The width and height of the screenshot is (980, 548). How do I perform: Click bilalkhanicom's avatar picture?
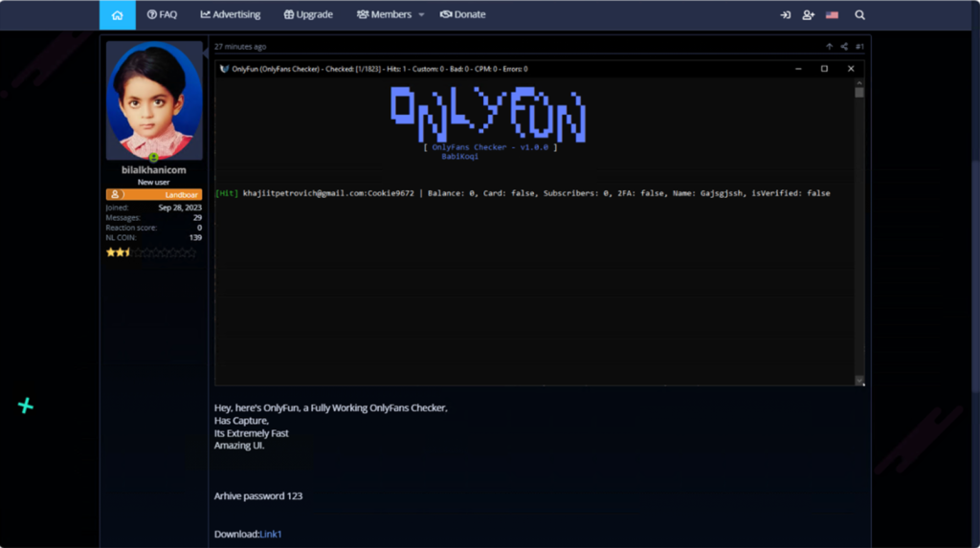(x=154, y=100)
